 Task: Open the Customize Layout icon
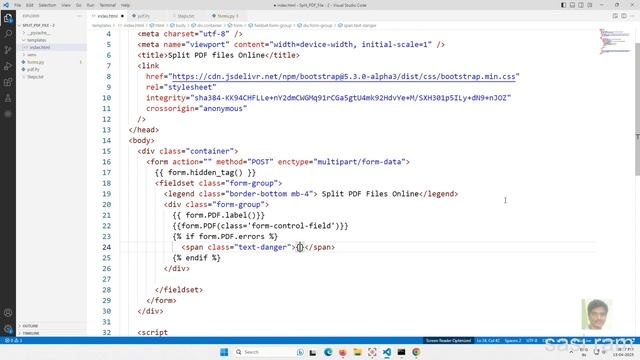point(590,5)
